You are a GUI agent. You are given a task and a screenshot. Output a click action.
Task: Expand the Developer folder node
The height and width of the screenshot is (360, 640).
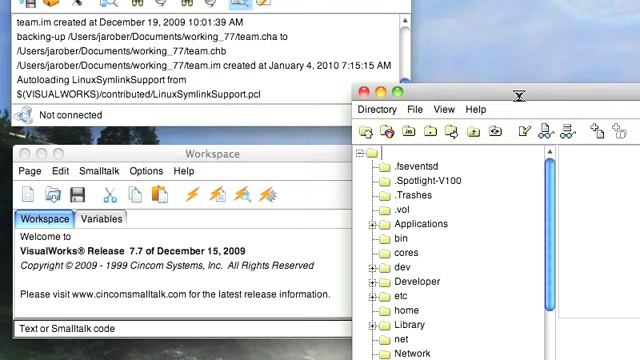click(372, 282)
